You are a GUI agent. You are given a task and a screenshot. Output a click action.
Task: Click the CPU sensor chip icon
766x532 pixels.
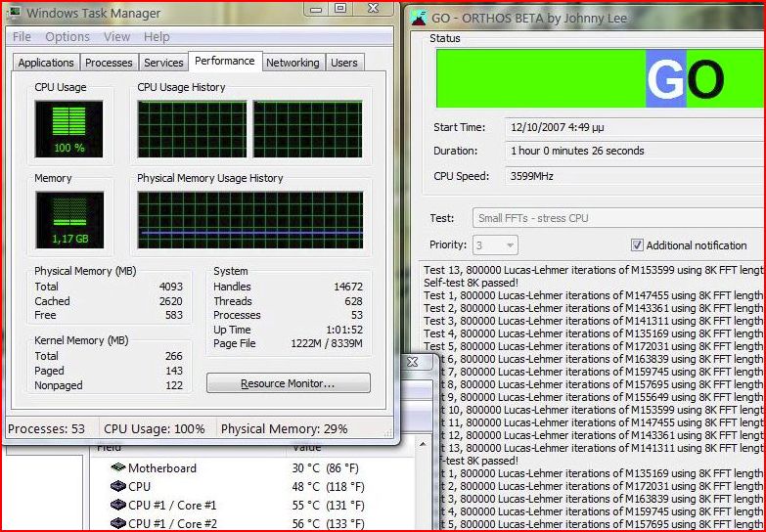(118, 486)
